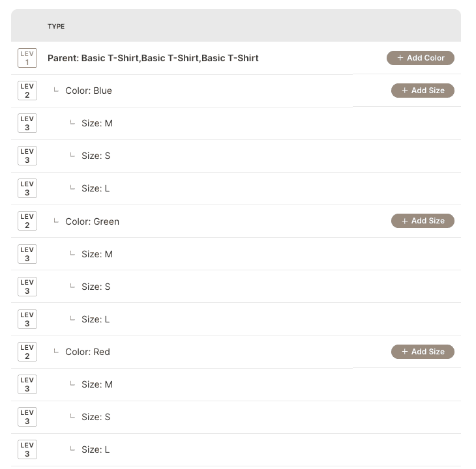Click LEV 2 badge beside Color: Red
Screen dimensions: 476x469
[27, 352]
